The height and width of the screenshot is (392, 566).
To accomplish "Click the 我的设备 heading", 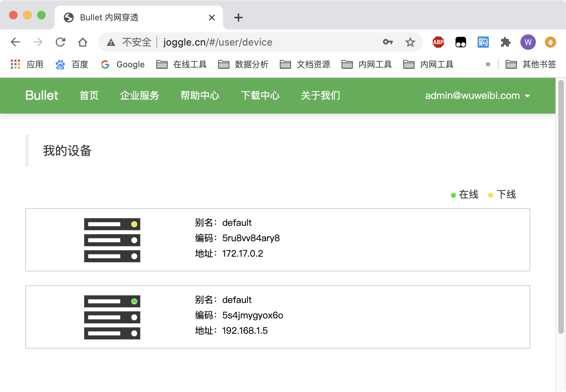I will coord(67,151).
